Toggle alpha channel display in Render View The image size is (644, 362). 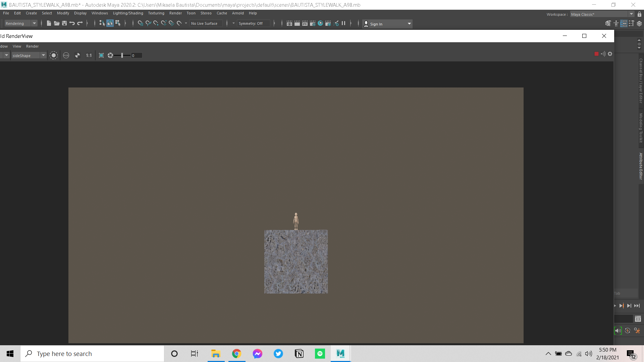[77, 55]
